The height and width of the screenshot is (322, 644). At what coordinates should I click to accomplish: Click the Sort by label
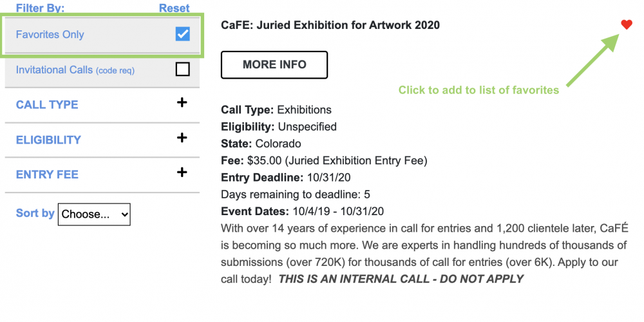coord(35,213)
